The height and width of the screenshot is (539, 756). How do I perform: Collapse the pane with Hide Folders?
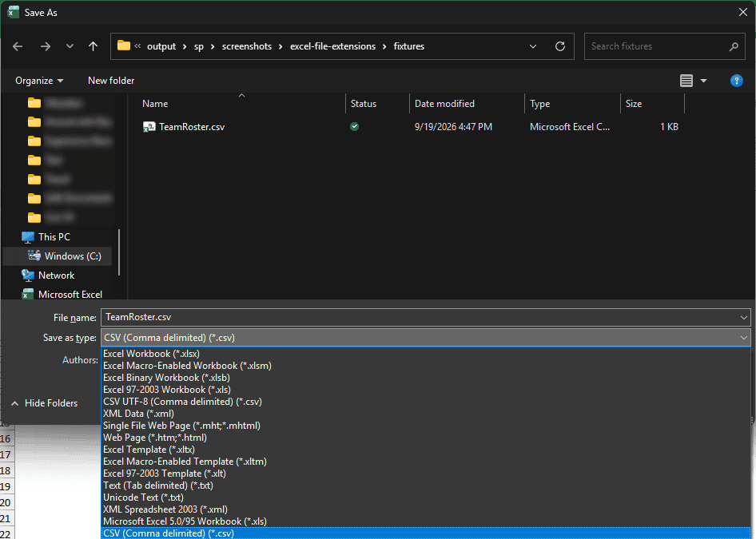pyautogui.click(x=44, y=403)
